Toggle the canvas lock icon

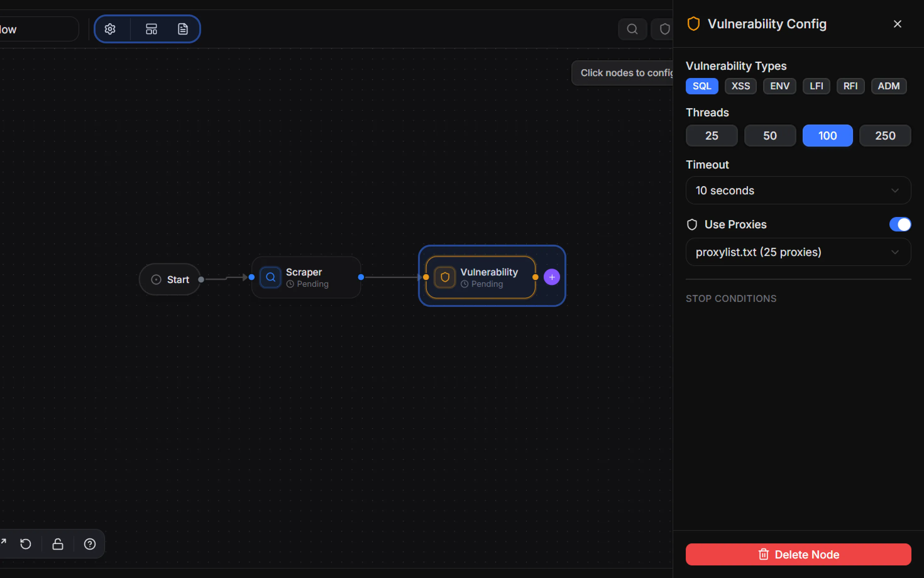tap(58, 544)
